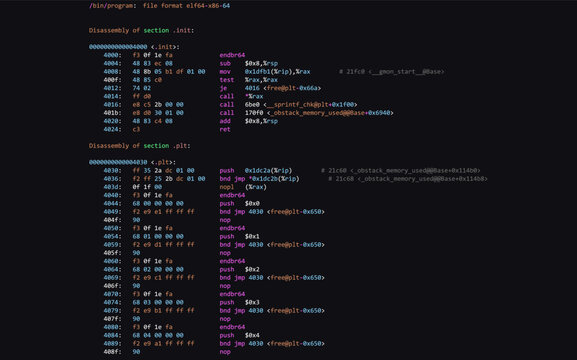Click the "Disassembly of section .plt:" heading
This screenshot has width=577, height=360.
[139, 146]
